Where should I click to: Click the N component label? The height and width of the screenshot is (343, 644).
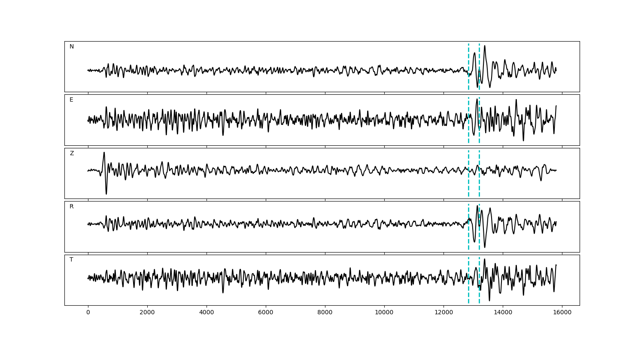(x=72, y=47)
